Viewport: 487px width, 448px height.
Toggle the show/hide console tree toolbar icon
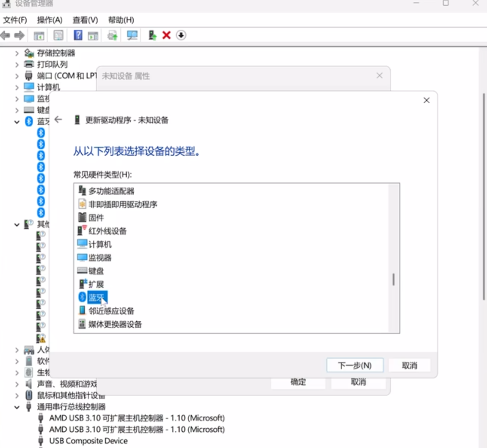click(39, 36)
